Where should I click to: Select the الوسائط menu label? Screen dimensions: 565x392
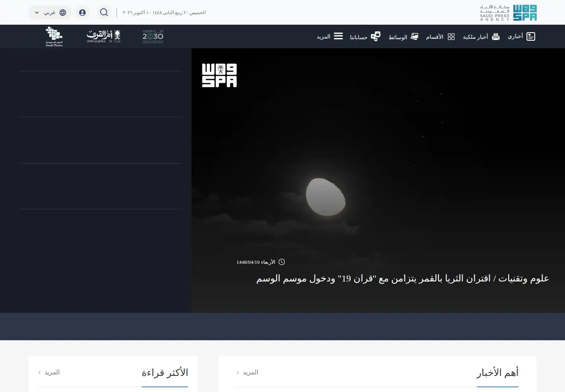coord(398,37)
